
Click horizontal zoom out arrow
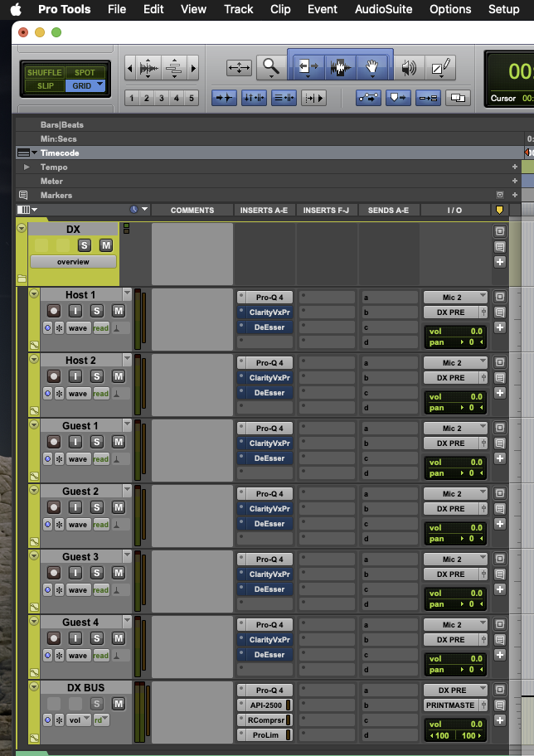tap(129, 69)
